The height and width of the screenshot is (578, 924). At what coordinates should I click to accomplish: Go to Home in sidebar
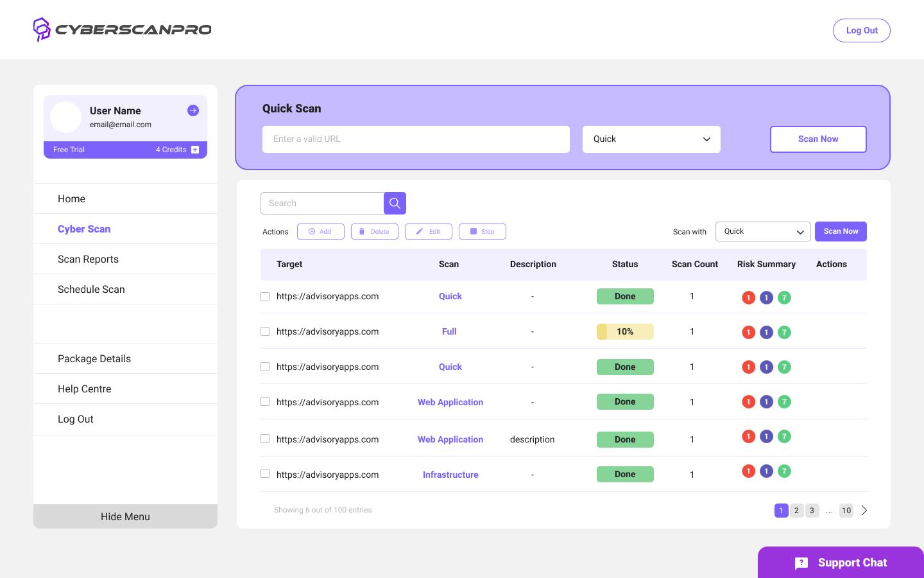click(125, 199)
